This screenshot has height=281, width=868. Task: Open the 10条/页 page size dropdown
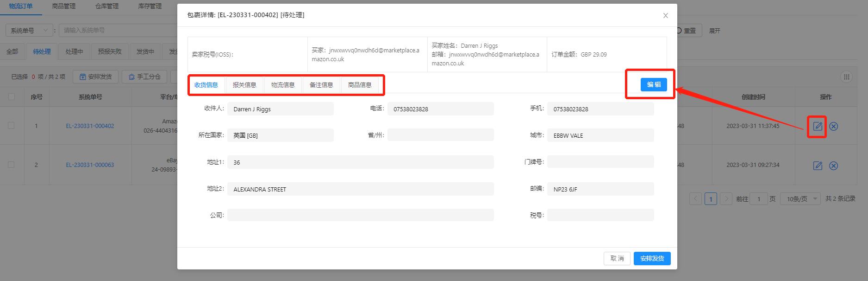coord(800,199)
